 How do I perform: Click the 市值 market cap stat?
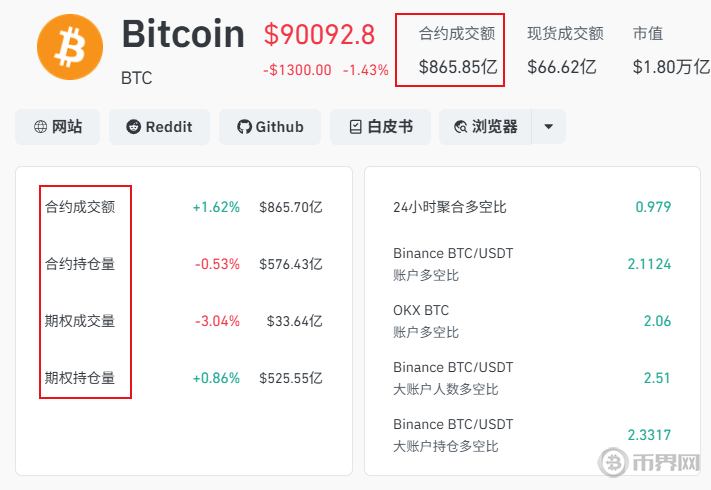pos(666,50)
